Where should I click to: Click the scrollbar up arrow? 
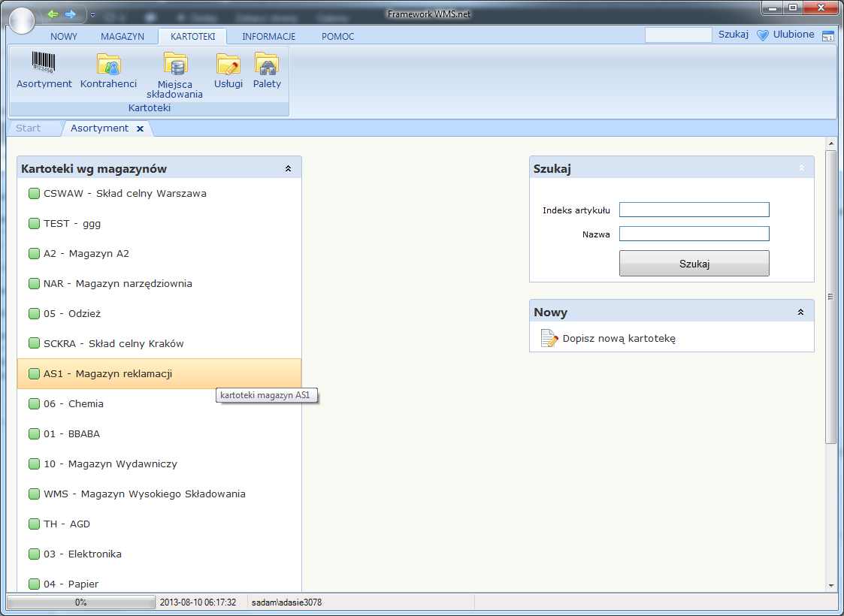point(830,143)
